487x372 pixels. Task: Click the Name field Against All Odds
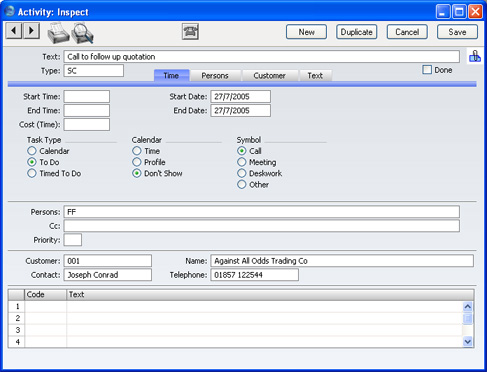point(342,261)
